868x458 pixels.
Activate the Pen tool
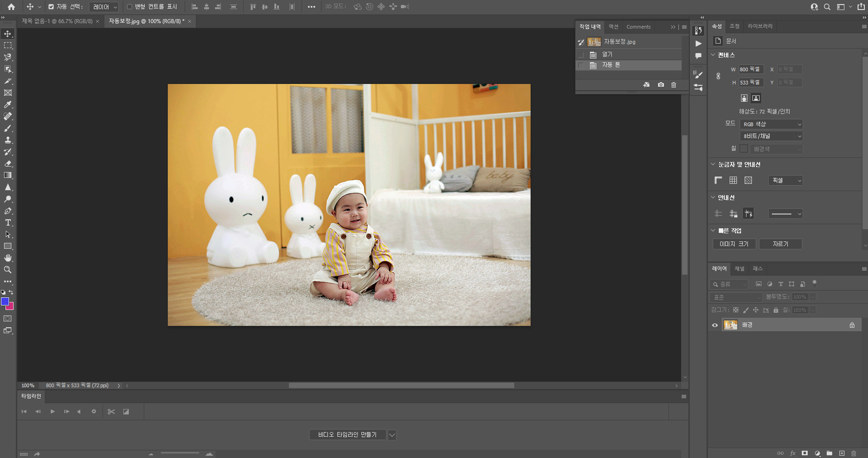pos(8,211)
